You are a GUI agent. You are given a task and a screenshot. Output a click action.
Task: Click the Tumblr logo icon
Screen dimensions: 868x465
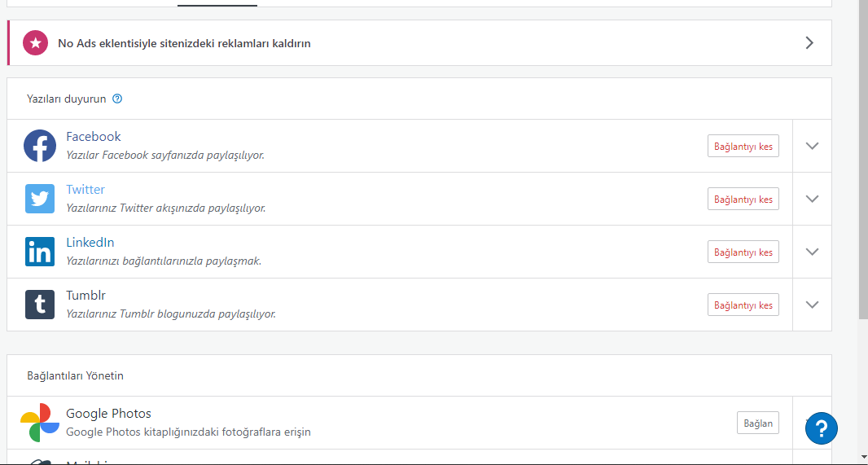[x=40, y=305]
